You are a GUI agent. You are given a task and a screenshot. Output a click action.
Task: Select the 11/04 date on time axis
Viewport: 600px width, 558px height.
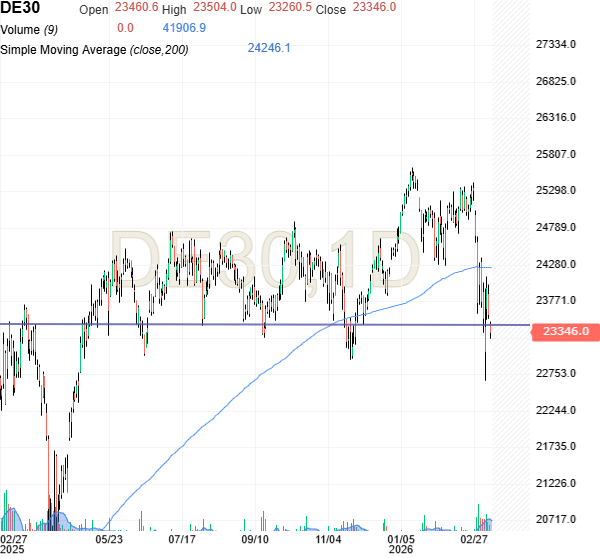pyautogui.click(x=329, y=538)
